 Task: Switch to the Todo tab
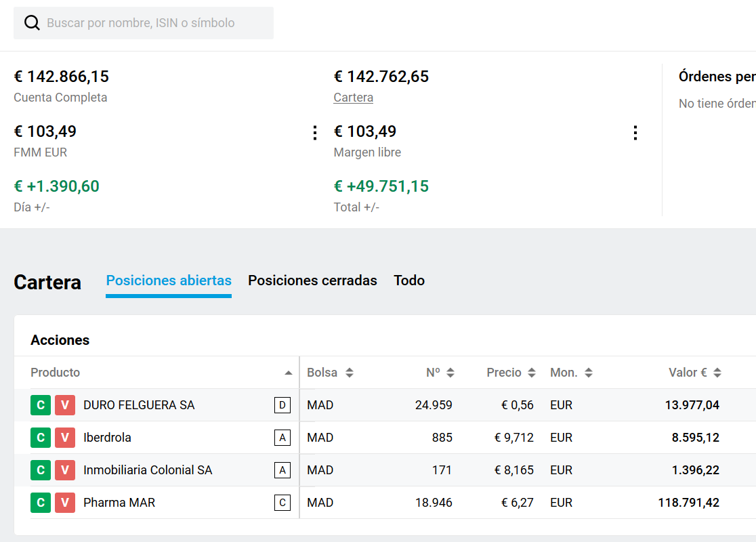pos(409,280)
